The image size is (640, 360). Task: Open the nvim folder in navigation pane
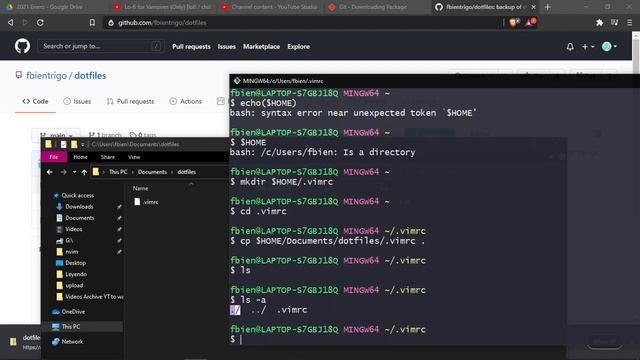[67, 251]
